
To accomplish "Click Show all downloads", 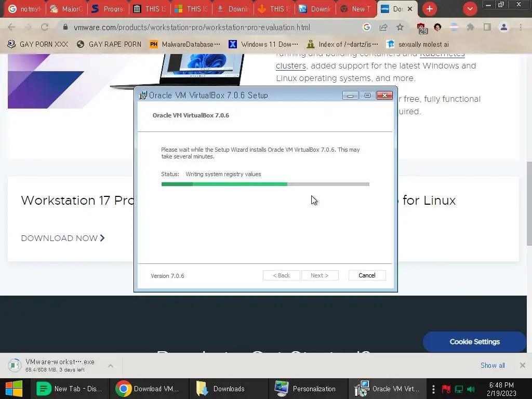I will (x=493, y=365).
